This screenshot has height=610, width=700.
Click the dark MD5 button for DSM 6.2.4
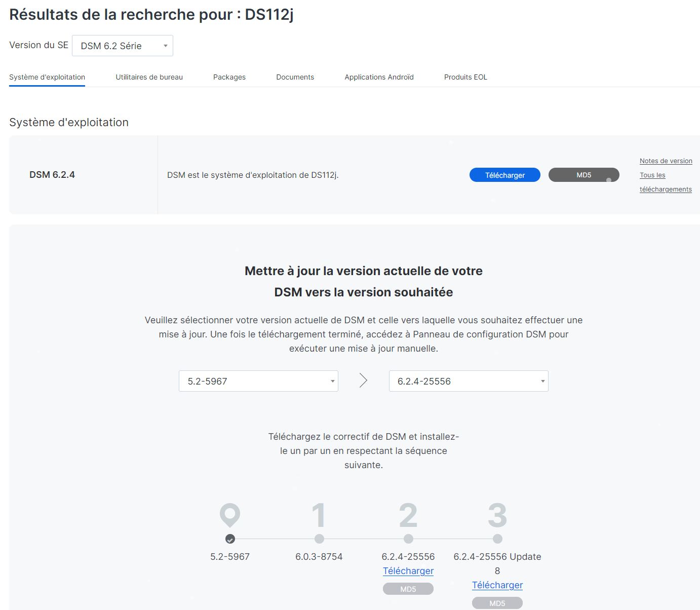coord(584,175)
